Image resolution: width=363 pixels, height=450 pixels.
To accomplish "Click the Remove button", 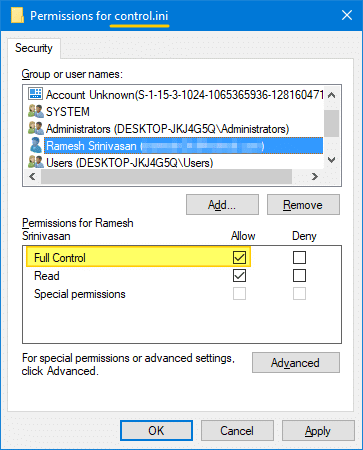I will [x=303, y=205].
